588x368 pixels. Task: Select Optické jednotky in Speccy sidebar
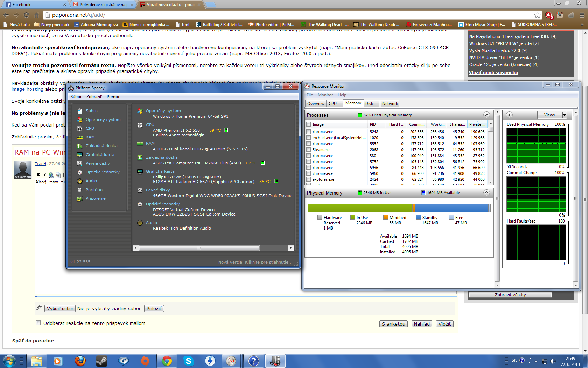103,172
